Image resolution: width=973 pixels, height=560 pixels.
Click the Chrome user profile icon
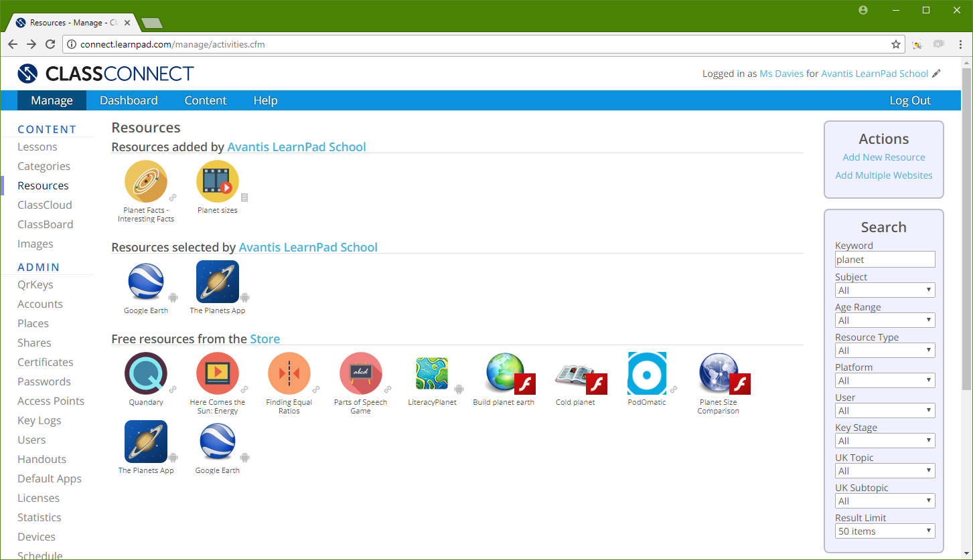pyautogui.click(x=863, y=10)
